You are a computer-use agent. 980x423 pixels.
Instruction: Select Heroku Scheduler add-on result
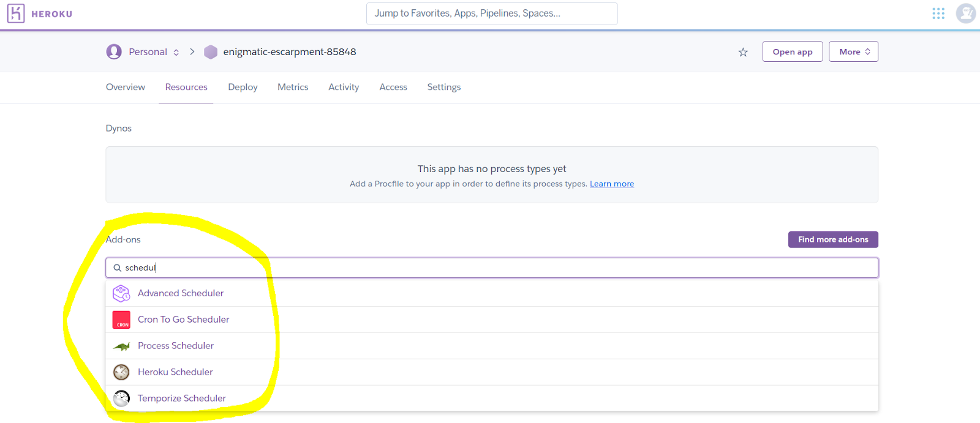492,372
